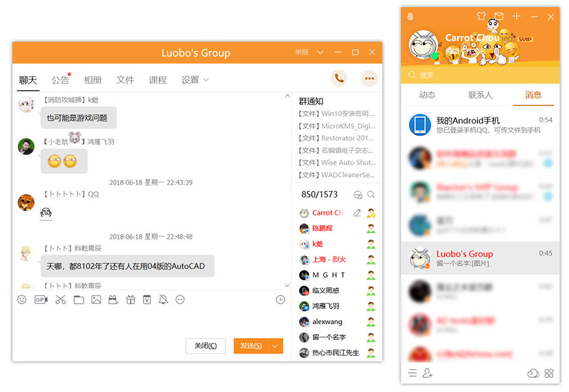Expand title bar chevron in Luobo's Group
Viewport: 569px width, 392px height.
(320, 52)
